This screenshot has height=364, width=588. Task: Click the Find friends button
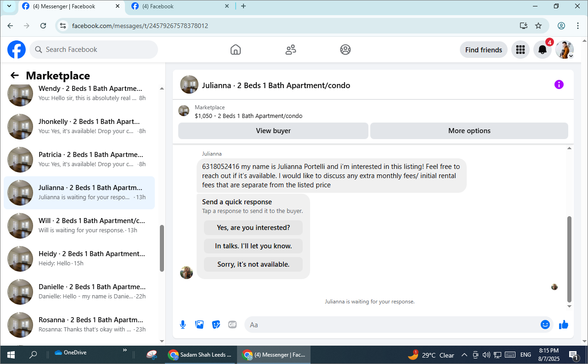[484, 50]
